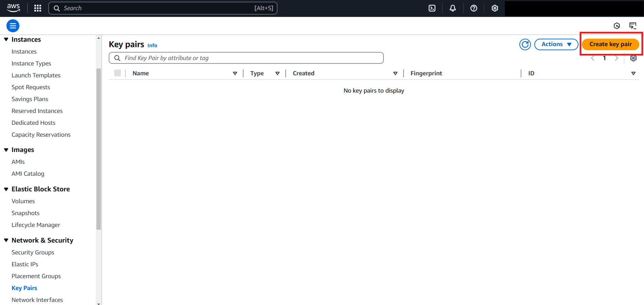Screen dimensions: 644x305
Task: Click the monitor icon at far right
Action: 633,26
